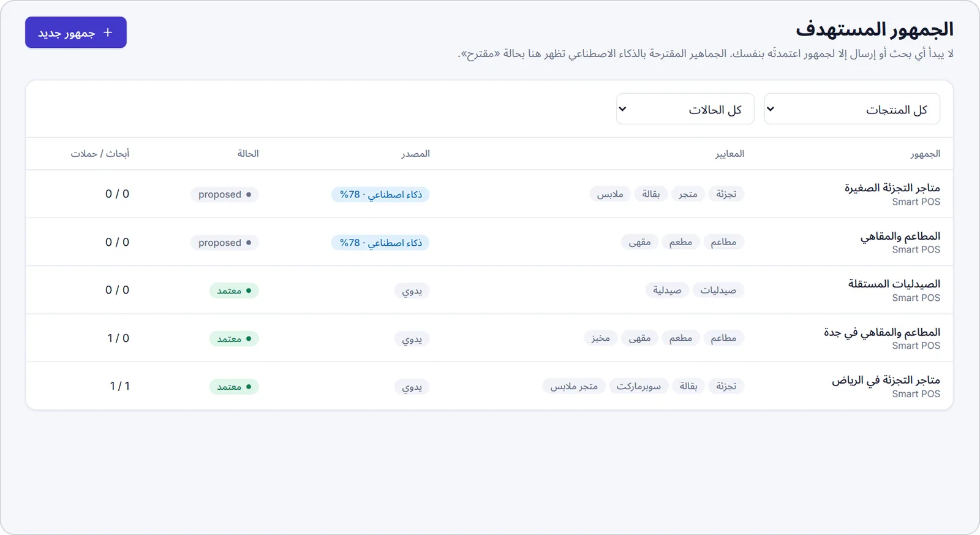The image size is (980, 535).
Task: Click «0 / 0» count in «الصيدليات المستقلة» row
Action: [x=117, y=290]
